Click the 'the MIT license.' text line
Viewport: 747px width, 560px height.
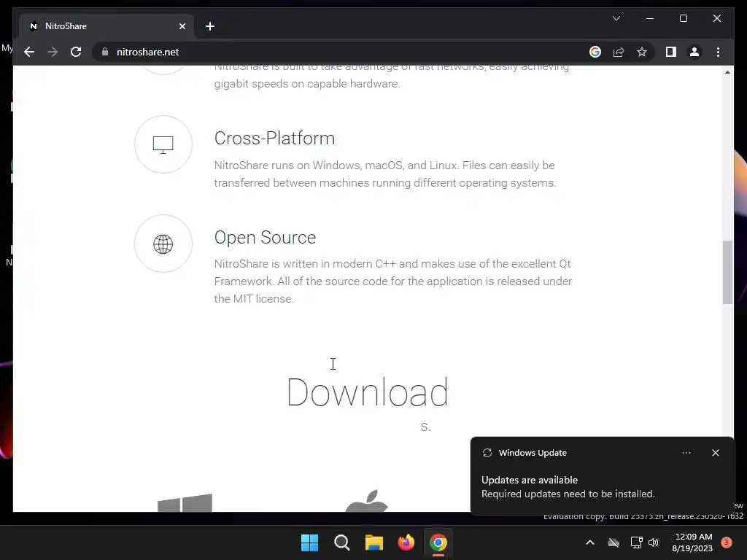253,298
